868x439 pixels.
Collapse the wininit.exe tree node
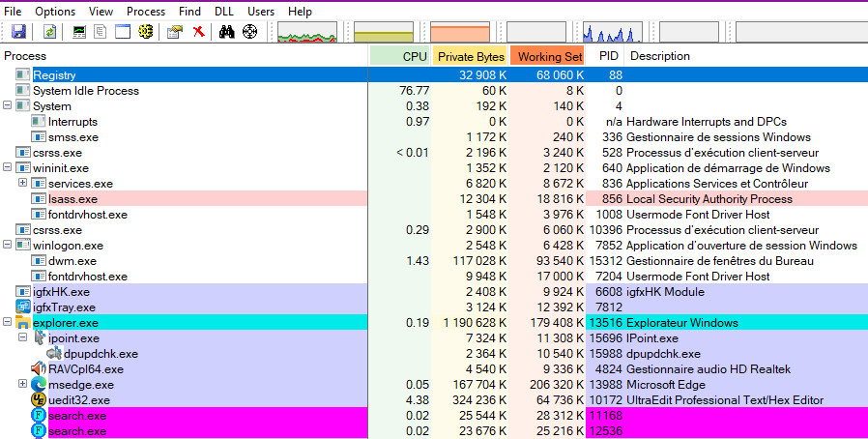pyautogui.click(x=7, y=167)
